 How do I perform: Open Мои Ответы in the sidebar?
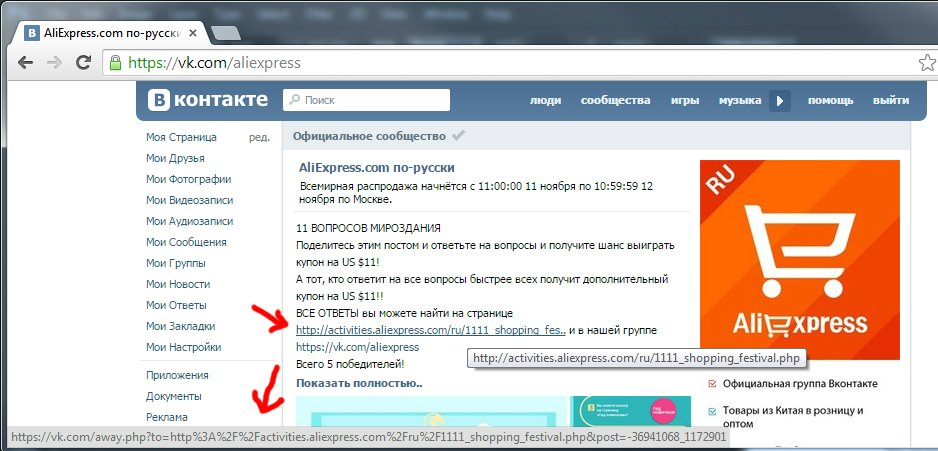[x=176, y=305]
